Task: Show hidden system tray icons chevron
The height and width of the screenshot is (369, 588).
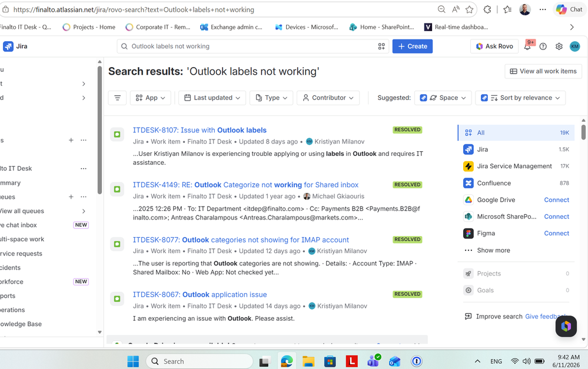Action: point(477,361)
